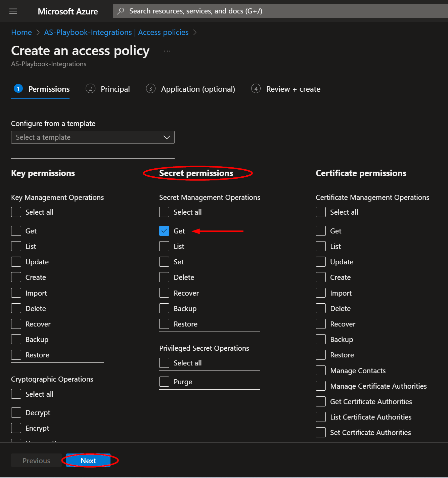The image size is (448, 478).
Task: Enable the Manage Contacts permission
Action: coord(321,371)
